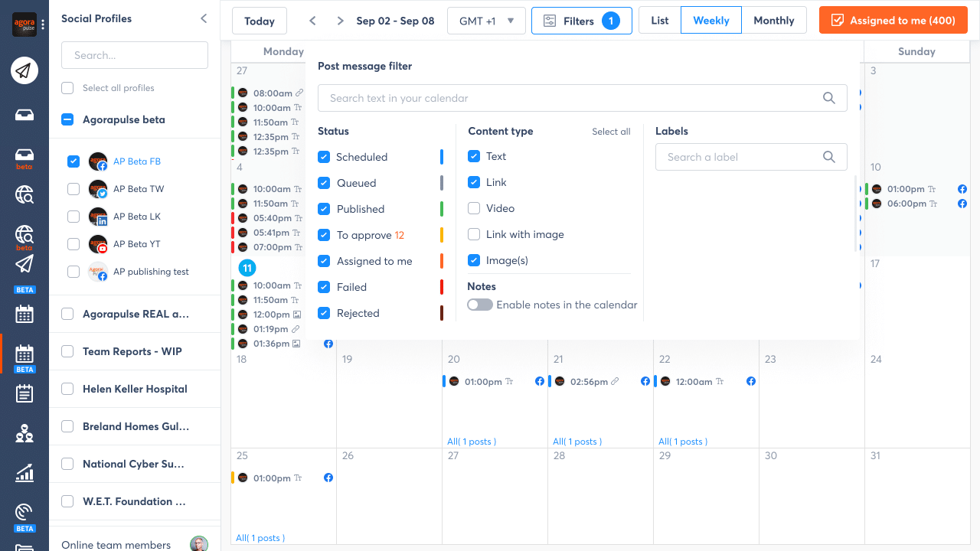Expand the National Cyber group
The image size is (980, 551).
point(133,464)
